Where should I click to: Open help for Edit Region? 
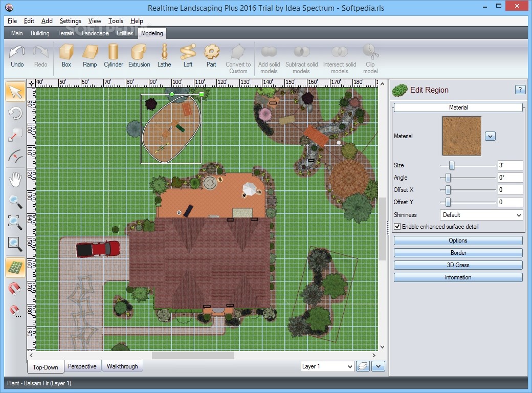tap(520, 90)
